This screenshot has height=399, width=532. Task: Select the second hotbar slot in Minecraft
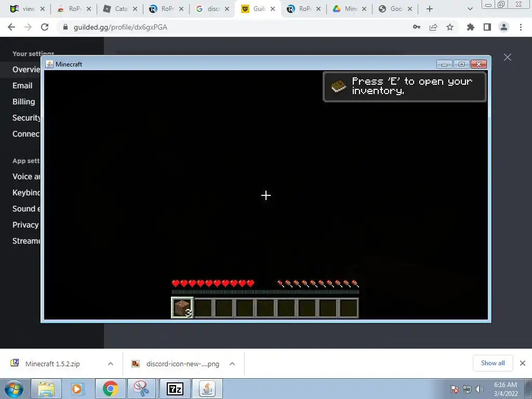(x=203, y=308)
